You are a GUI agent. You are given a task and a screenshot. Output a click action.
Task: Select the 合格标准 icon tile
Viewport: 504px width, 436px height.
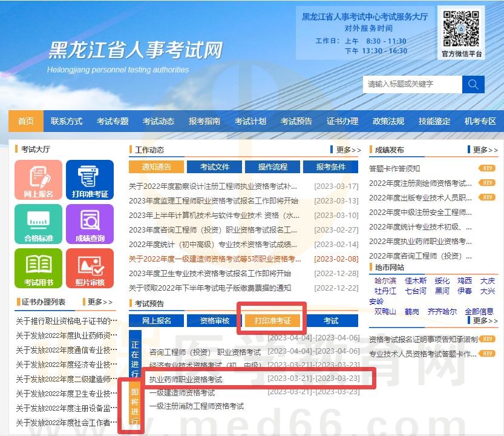pyautogui.click(x=39, y=224)
